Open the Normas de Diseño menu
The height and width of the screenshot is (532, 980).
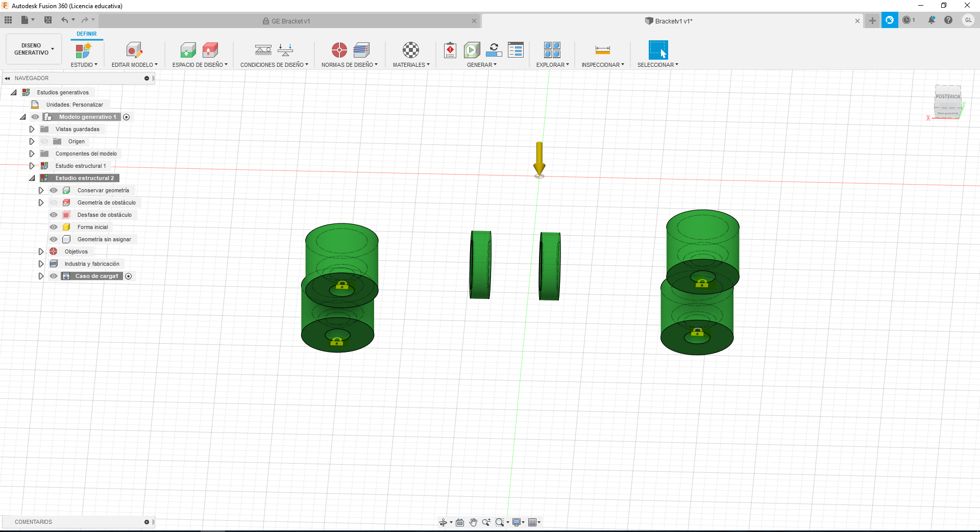pyautogui.click(x=349, y=65)
